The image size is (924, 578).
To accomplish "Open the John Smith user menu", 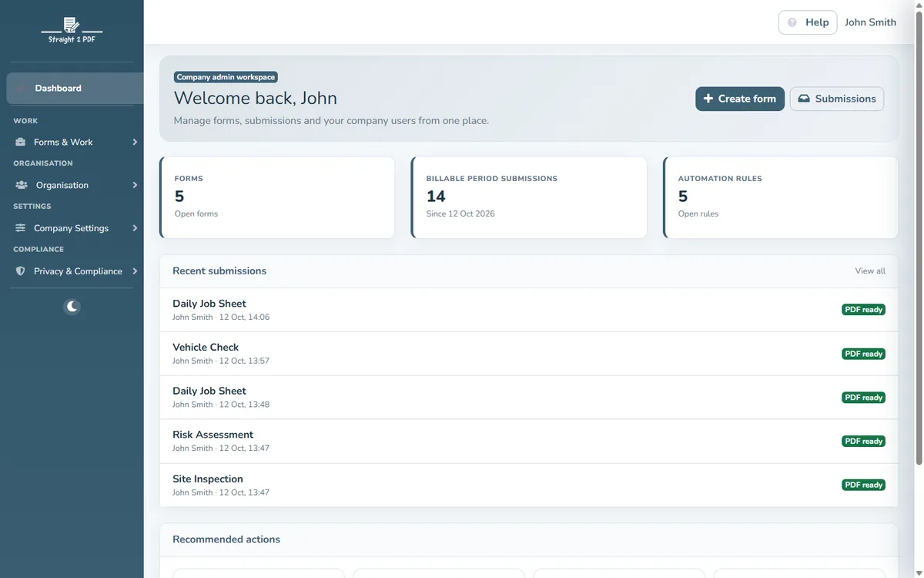I will click(x=870, y=22).
